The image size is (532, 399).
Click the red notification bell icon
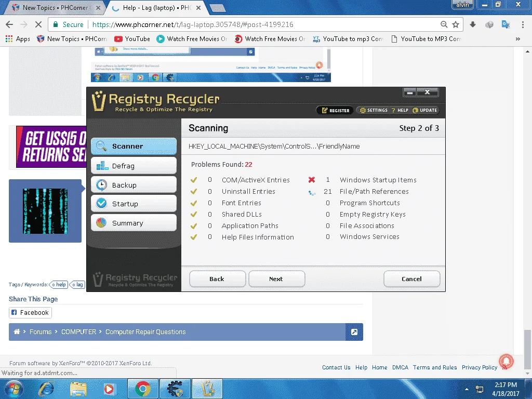click(x=506, y=361)
